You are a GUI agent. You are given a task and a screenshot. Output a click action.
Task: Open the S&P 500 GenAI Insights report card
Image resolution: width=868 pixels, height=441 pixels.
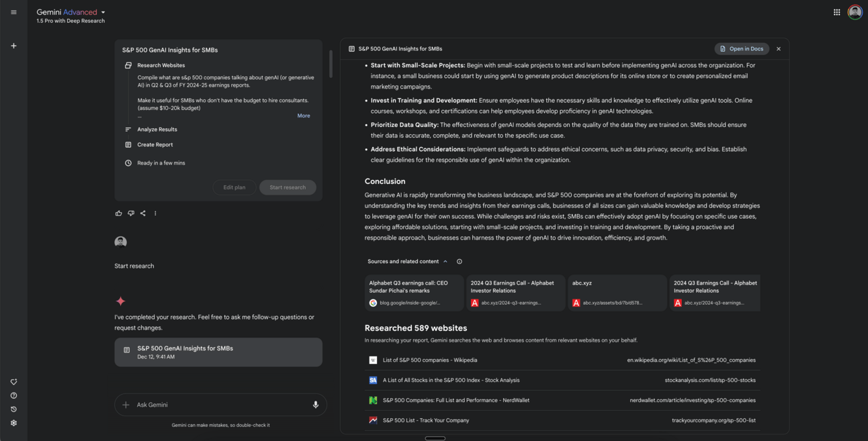pyautogui.click(x=218, y=352)
